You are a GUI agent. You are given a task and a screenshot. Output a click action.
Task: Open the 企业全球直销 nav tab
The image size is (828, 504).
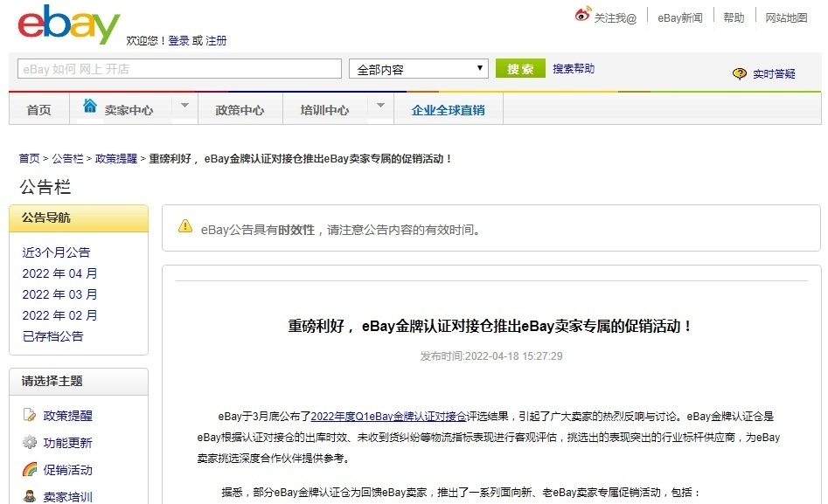point(449,110)
